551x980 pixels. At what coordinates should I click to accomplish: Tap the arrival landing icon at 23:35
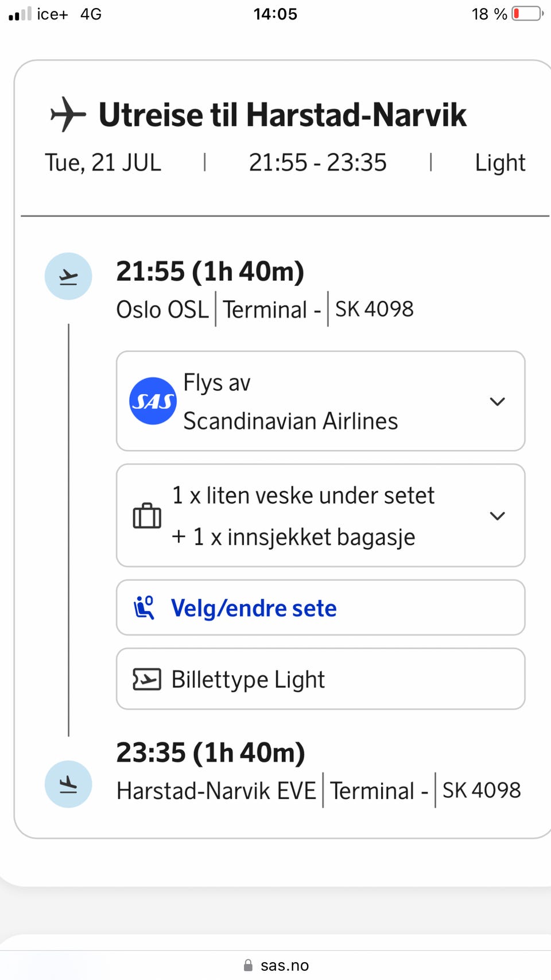tap(68, 784)
